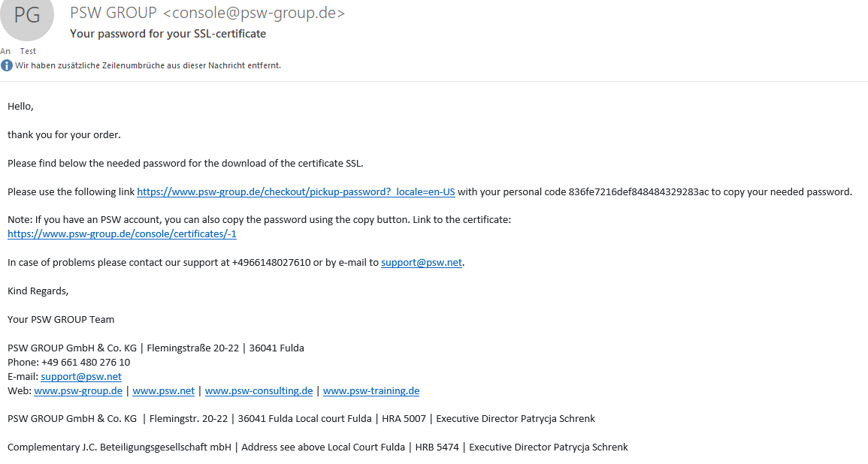Open the certificates link ending in /-1
The image size is (868, 464).
pos(122,234)
